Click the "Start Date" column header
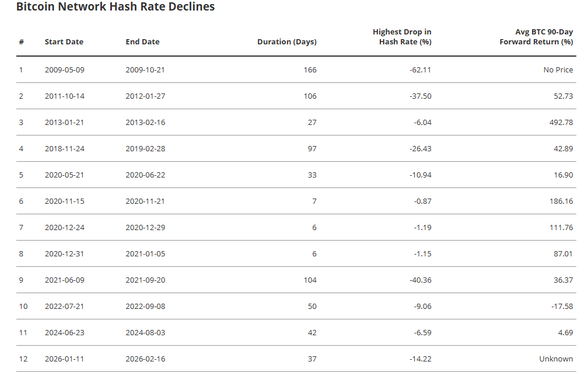Screen dimensions: 588x372 pyautogui.click(x=64, y=42)
